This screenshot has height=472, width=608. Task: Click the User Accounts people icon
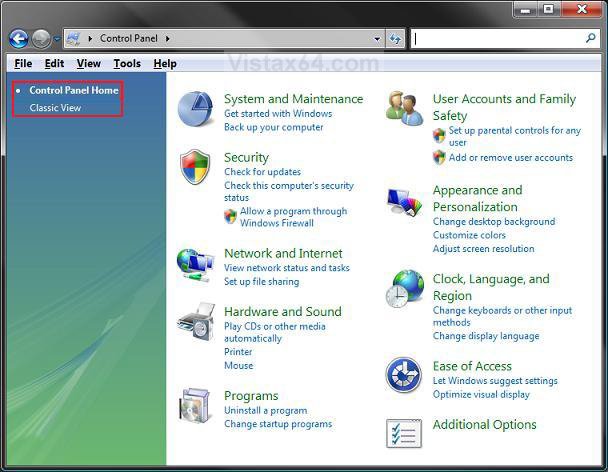tap(404, 109)
